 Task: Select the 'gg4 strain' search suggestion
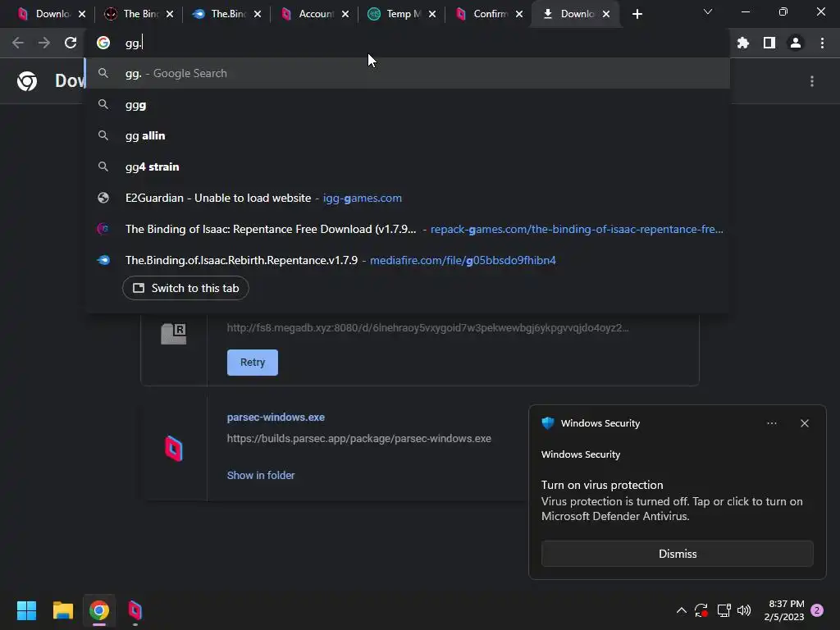coord(407,167)
